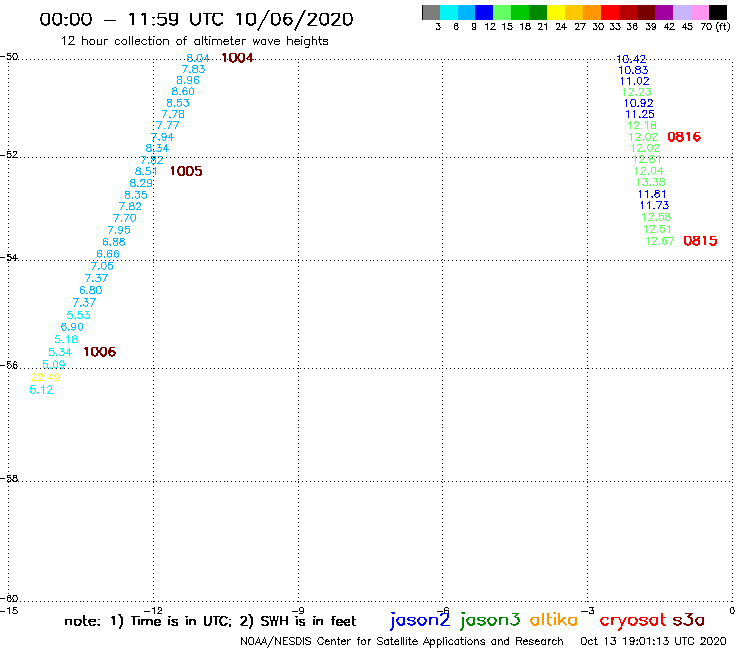Click the 1004 time stamp label
The height and width of the screenshot is (650, 740).
click(x=237, y=58)
